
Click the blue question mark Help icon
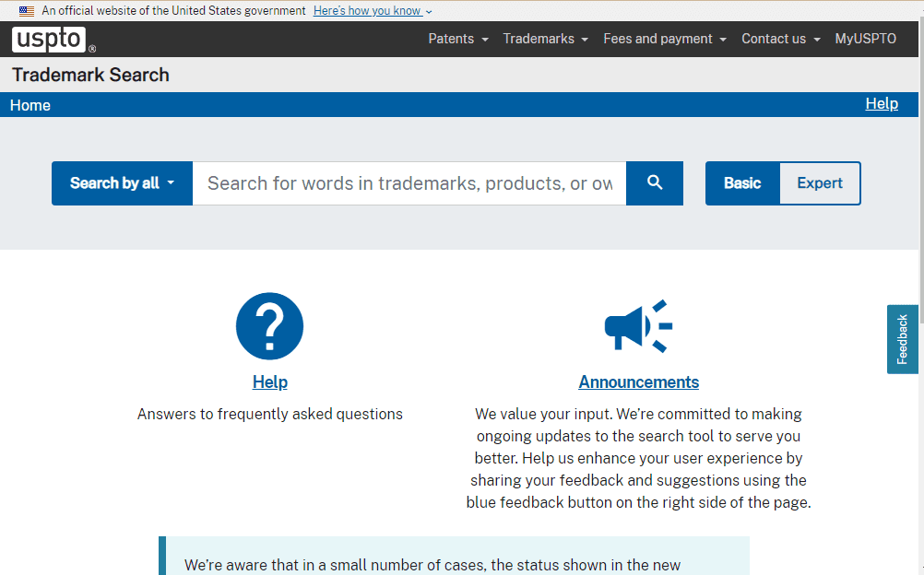[x=270, y=326]
